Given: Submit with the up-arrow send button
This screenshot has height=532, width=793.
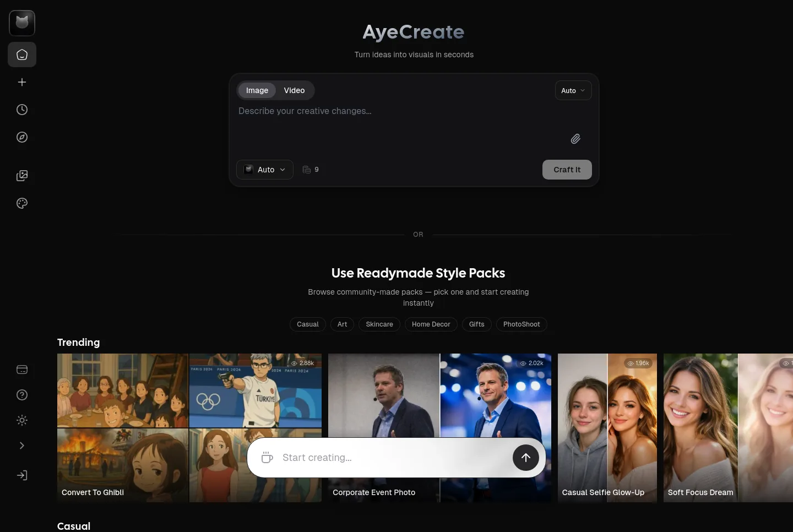Looking at the screenshot, I should pyautogui.click(x=526, y=458).
